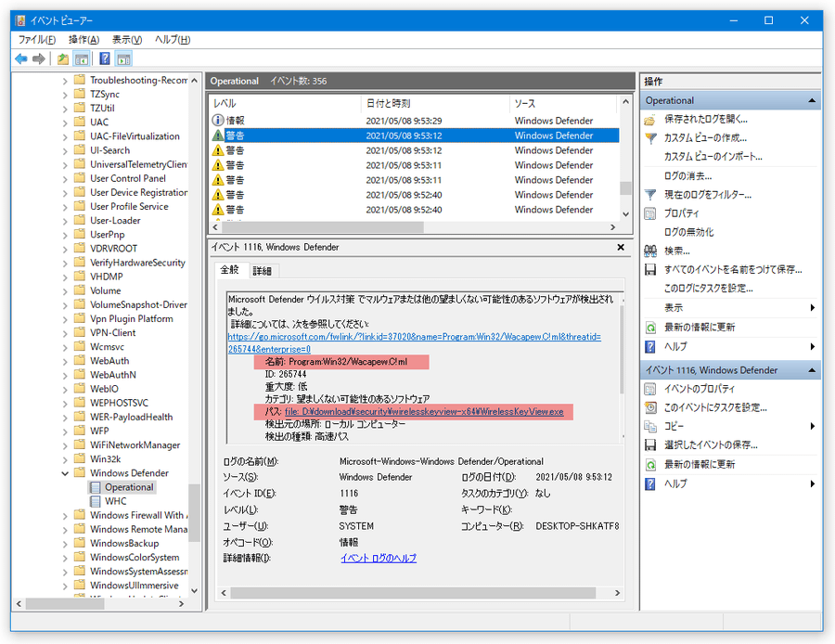Viewport: 835px width, 644px height.
Task: Click the blue Help toolbar icon
Action: pyautogui.click(x=105, y=58)
